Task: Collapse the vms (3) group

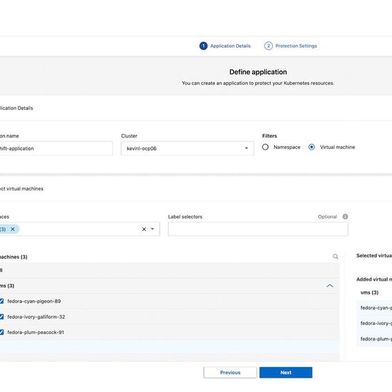Action: pyautogui.click(x=330, y=286)
